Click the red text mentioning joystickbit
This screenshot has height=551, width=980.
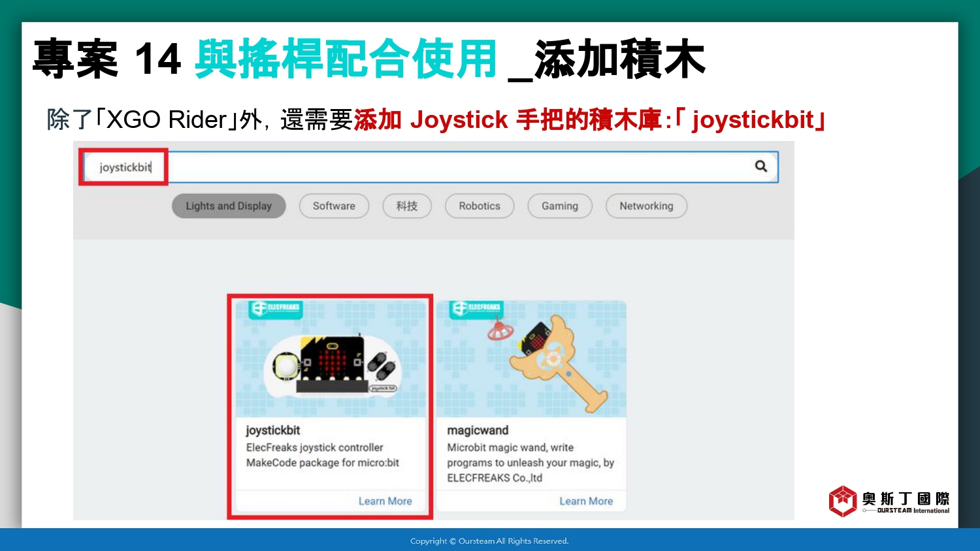coord(591,119)
